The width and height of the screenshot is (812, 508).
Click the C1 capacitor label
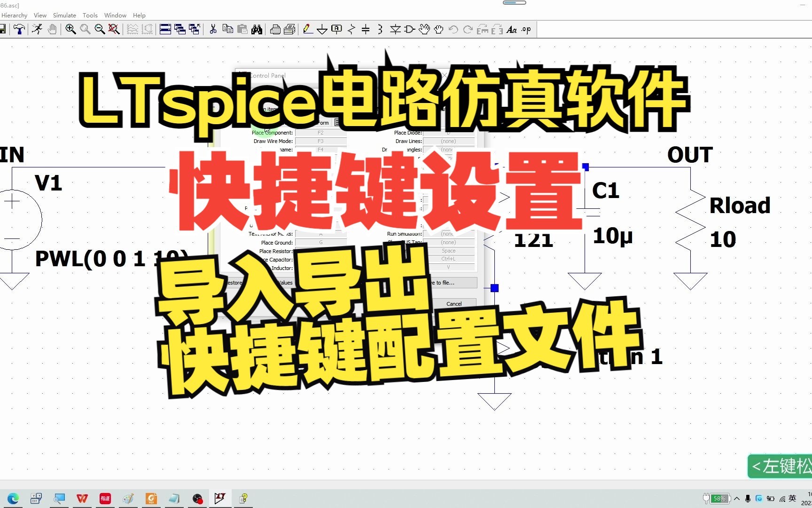pyautogui.click(x=605, y=190)
